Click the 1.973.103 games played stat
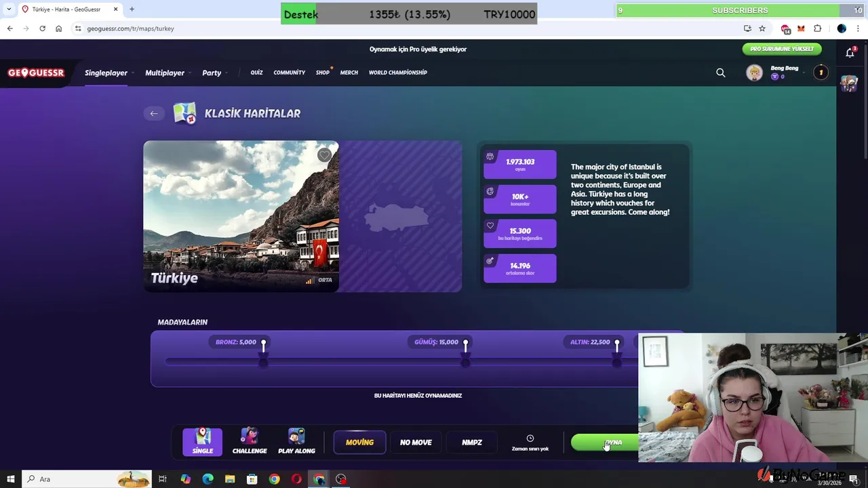 point(519,165)
